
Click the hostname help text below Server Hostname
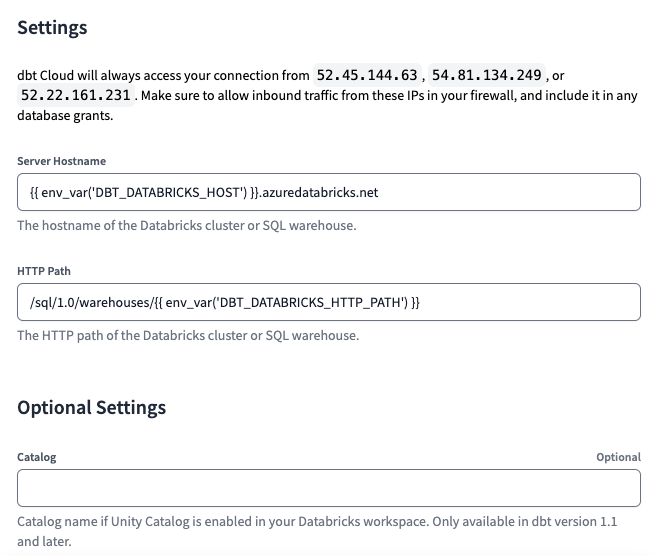click(187, 225)
